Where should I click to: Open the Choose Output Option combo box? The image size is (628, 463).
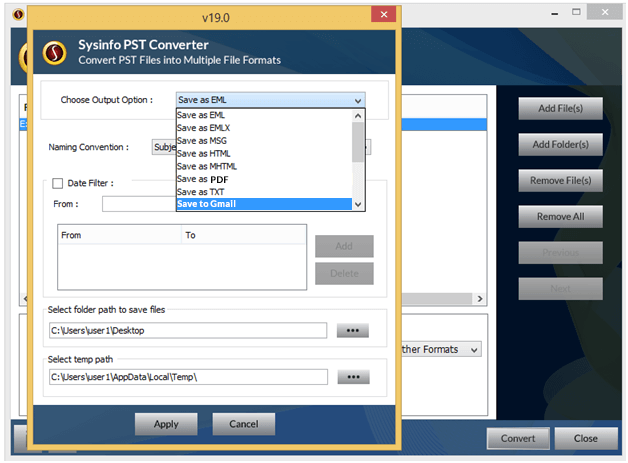[270, 100]
